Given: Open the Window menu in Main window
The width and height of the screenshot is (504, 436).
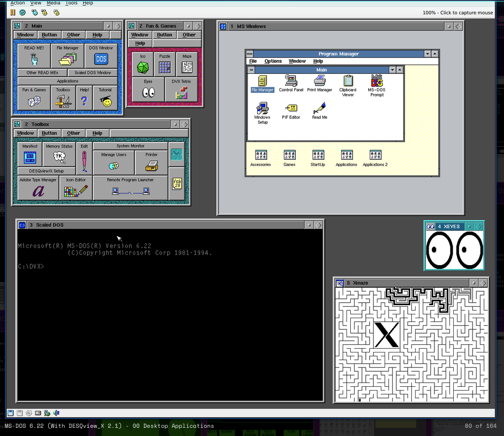Looking at the screenshot, I should click(x=26, y=35).
